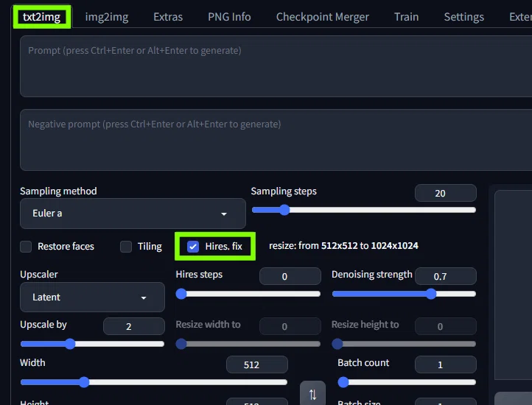
Task: Click into the Negative prompt text box
Action: [276, 140]
